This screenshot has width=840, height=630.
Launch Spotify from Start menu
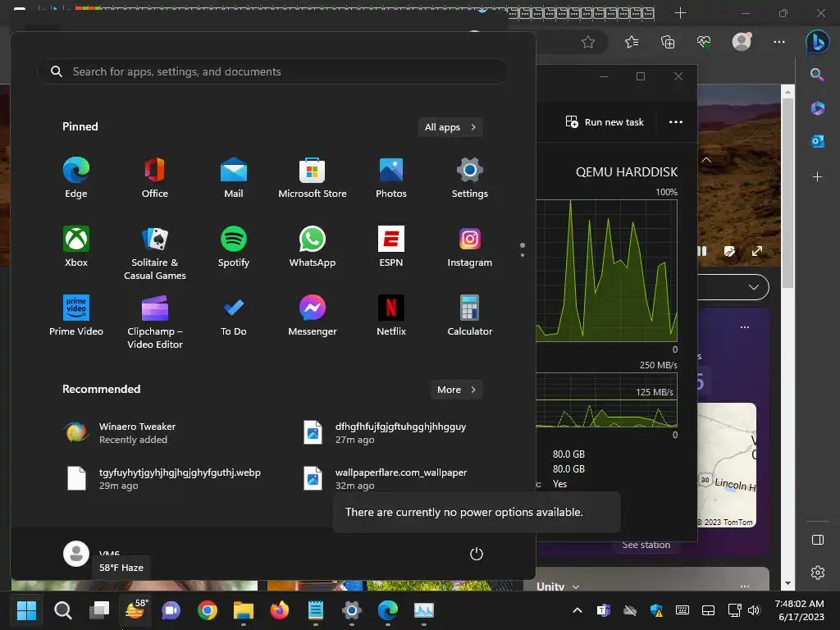point(234,246)
